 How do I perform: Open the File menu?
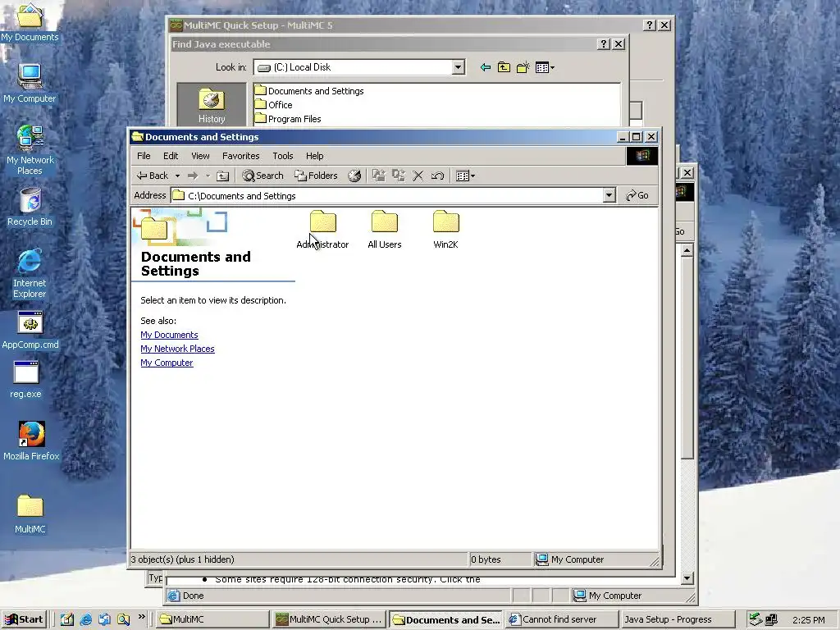point(144,156)
